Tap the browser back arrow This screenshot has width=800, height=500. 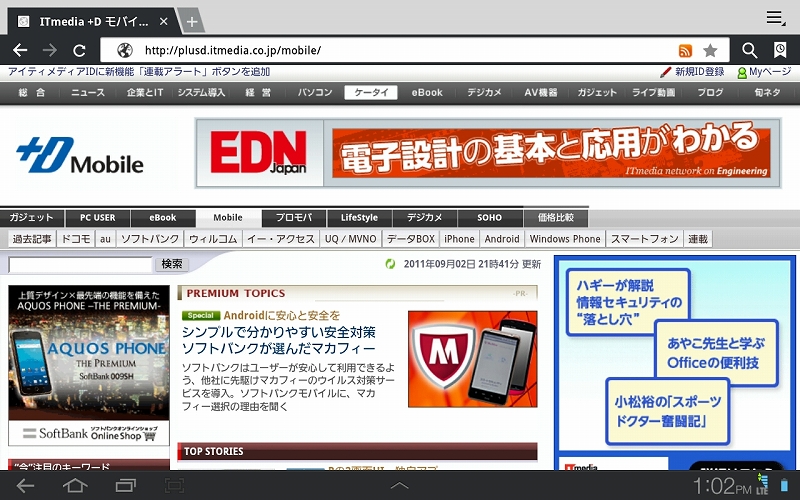pos(20,50)
